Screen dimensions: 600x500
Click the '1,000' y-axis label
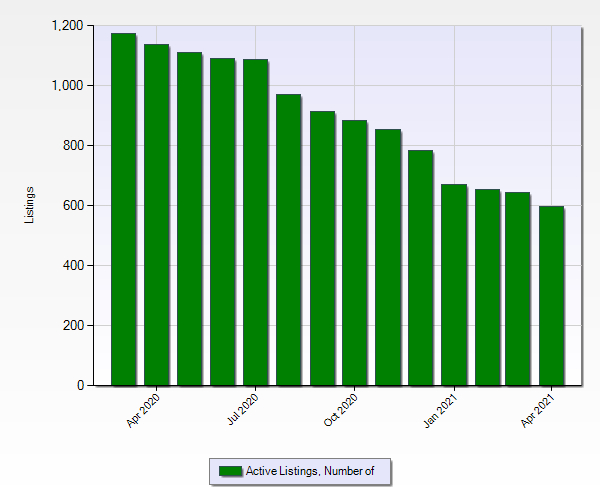click(x=67, y=85)
